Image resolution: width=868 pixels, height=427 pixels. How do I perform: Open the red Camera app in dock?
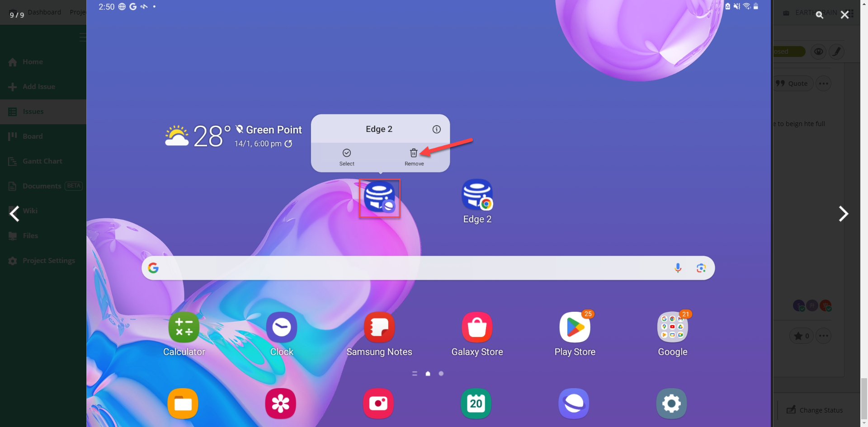pyautogui.click(x=378, y=404)
